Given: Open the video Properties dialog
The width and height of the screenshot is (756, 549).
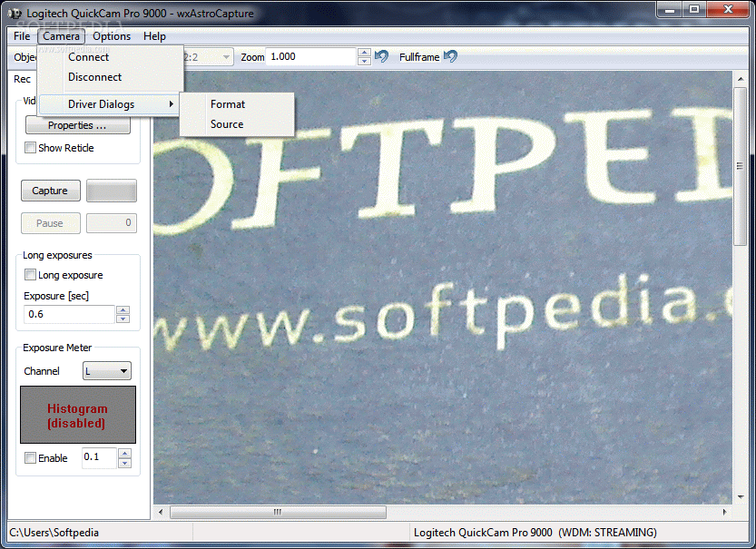Looking at the screenshot, I should point(78,125).
